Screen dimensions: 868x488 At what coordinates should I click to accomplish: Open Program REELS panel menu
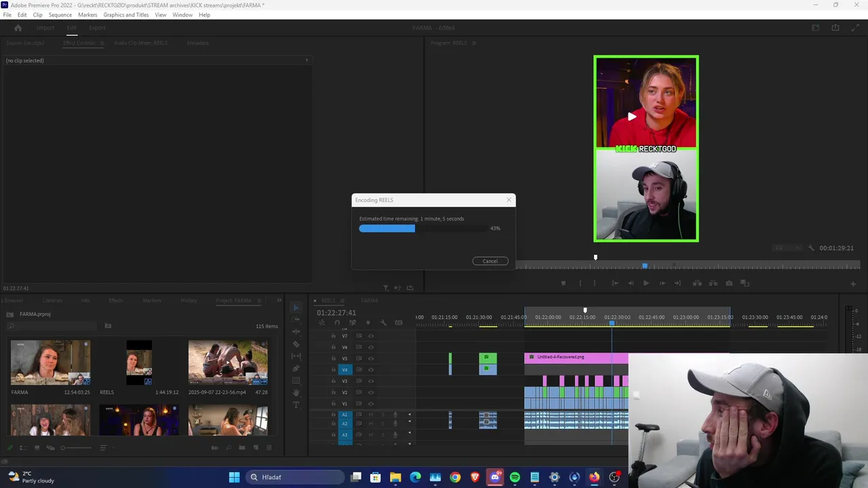pyautogui.click(x=474, y=43)
